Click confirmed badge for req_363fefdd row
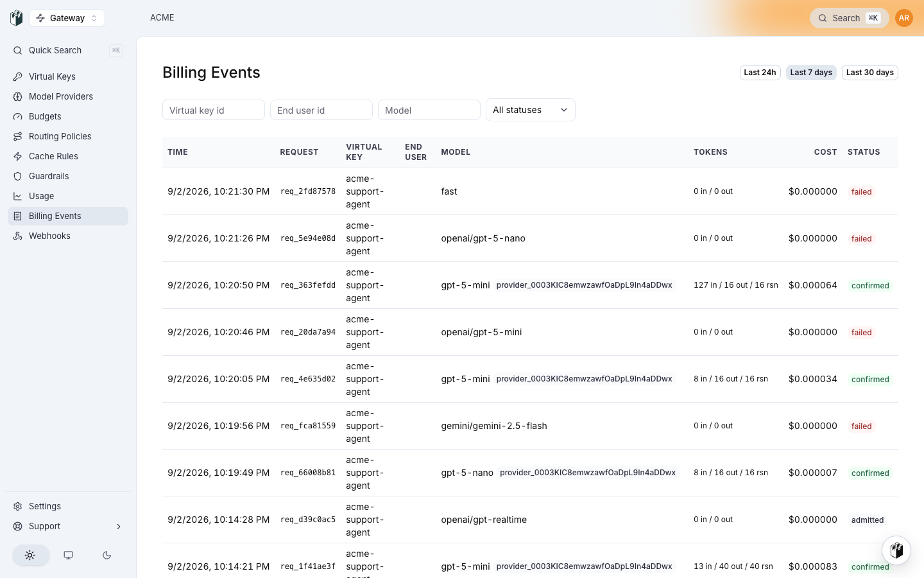Screen dimensions: 924x578 tap(870, 286)
